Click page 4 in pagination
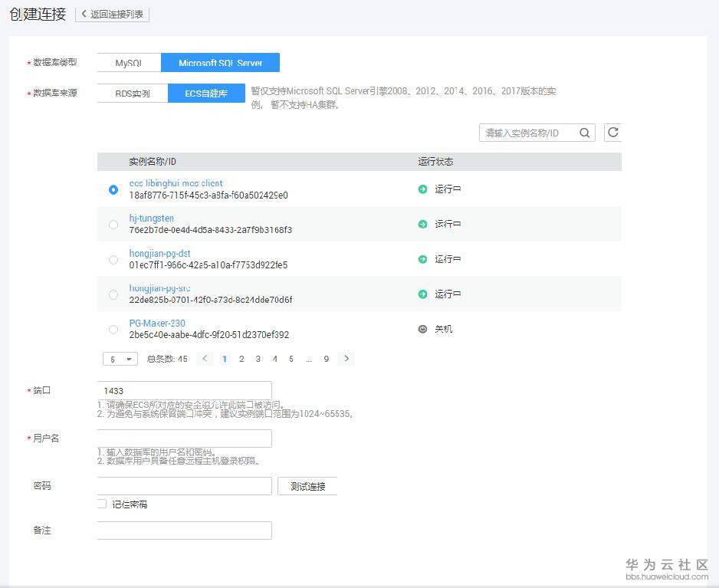The height and width of the screenshot is (588, 719). point(274,359)
